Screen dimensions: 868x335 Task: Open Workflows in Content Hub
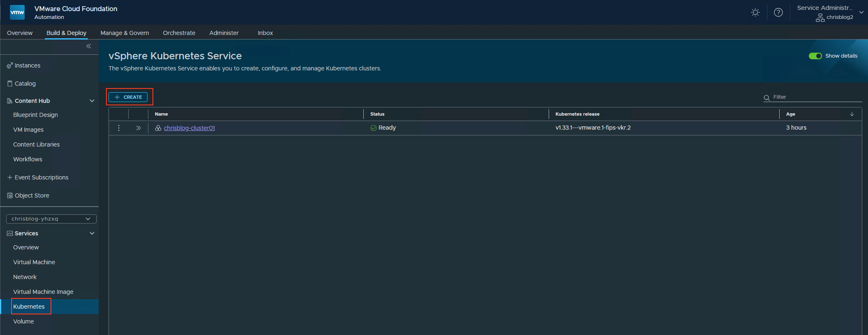pos(28,159)
